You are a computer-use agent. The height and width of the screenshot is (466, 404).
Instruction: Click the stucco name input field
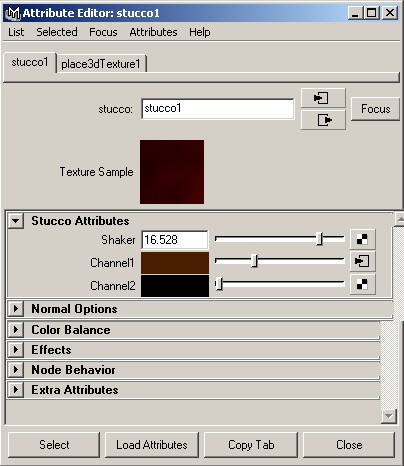[218, 109]
